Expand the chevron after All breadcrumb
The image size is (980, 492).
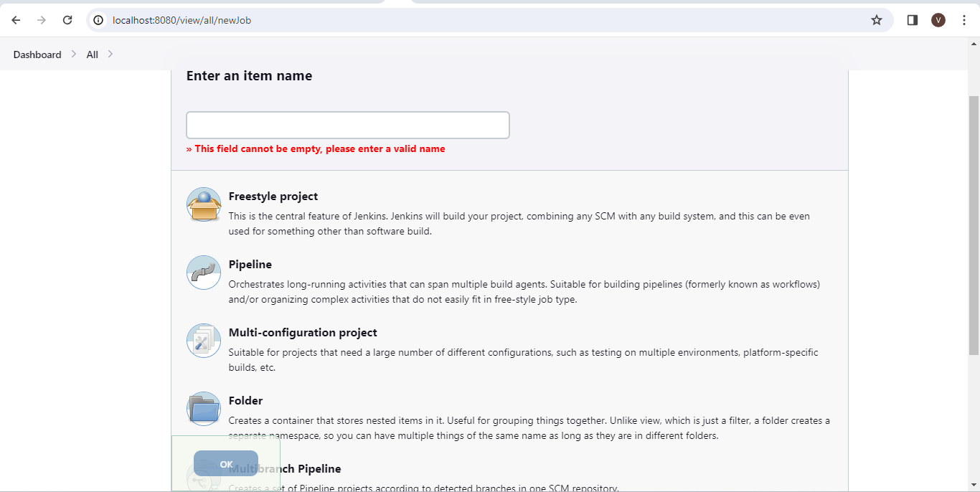[110, 54]
